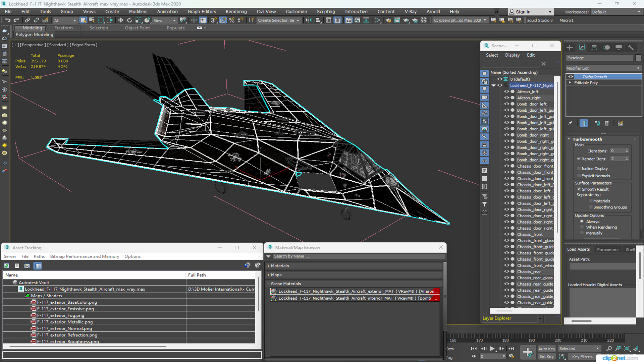Screen dimensions: 644x362
Task: Open the Create Selection Set dropdown
Action: pos(278,20)
